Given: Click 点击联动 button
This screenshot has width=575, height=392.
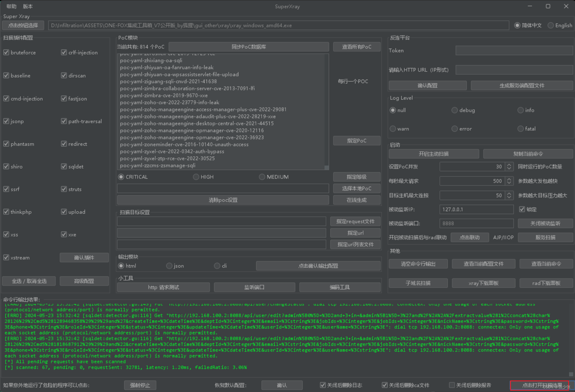Looking at the screenshot, I should click(x=470, y=237).
